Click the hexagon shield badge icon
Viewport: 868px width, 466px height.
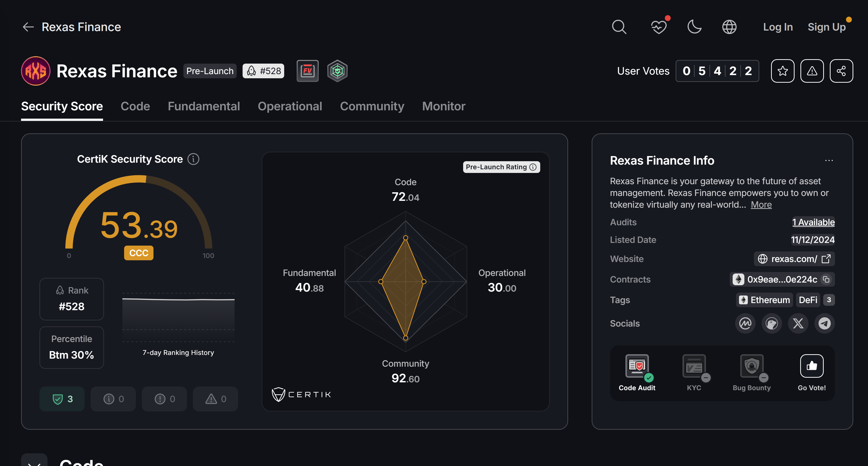pos(337,71)
